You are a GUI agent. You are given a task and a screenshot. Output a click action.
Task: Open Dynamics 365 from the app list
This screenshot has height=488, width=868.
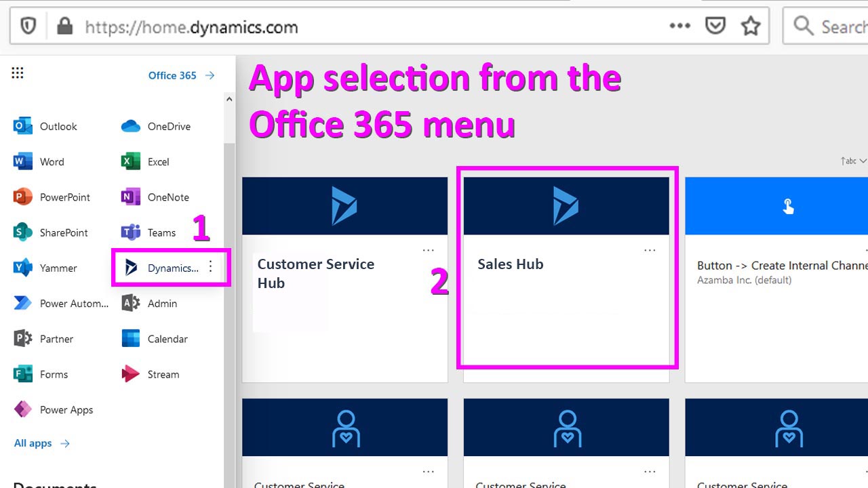161,268
